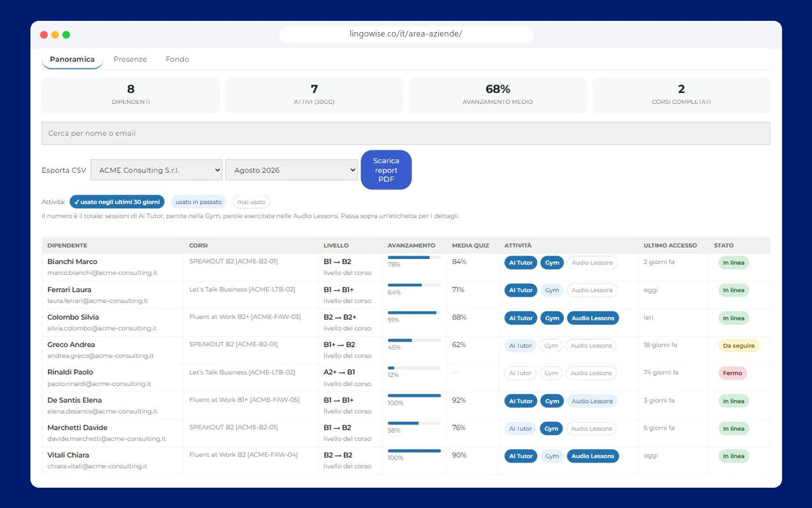Click the Esporta CSV link
The image size is (812, 508).
click(64, 170)
